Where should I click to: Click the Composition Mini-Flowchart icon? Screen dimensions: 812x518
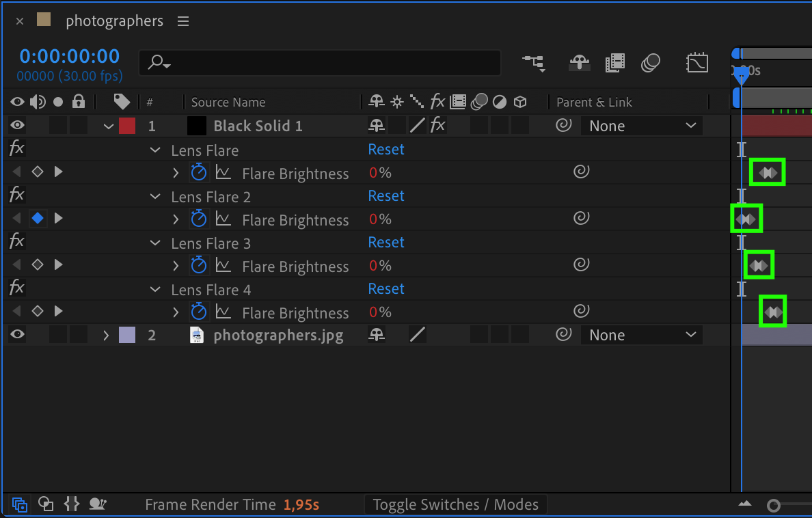point(534,63)
